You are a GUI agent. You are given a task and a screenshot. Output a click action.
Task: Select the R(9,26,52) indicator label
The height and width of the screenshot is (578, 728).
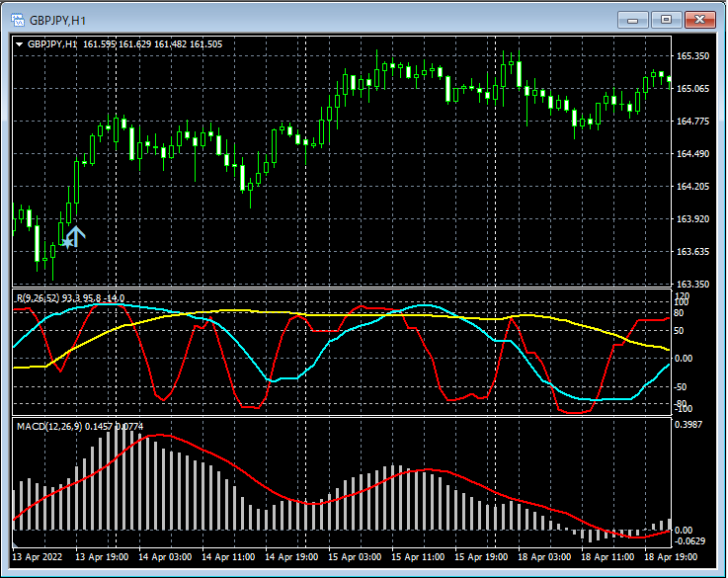37,297
